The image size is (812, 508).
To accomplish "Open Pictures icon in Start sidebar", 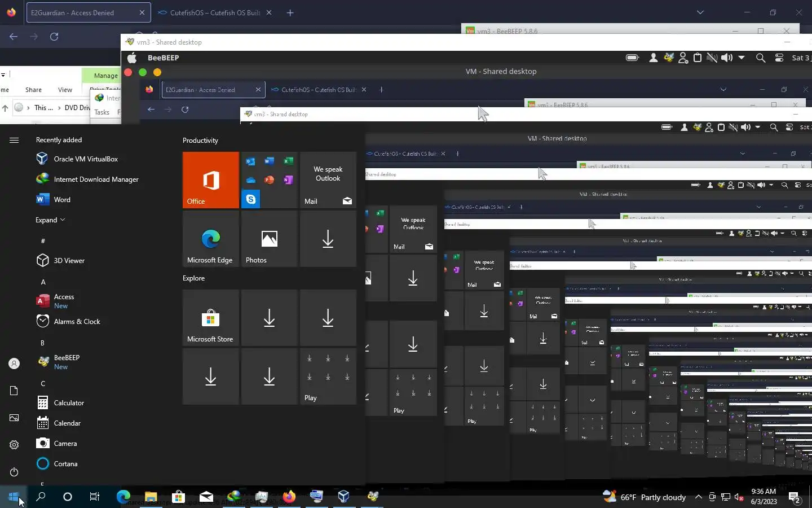I will click(14, 418).
